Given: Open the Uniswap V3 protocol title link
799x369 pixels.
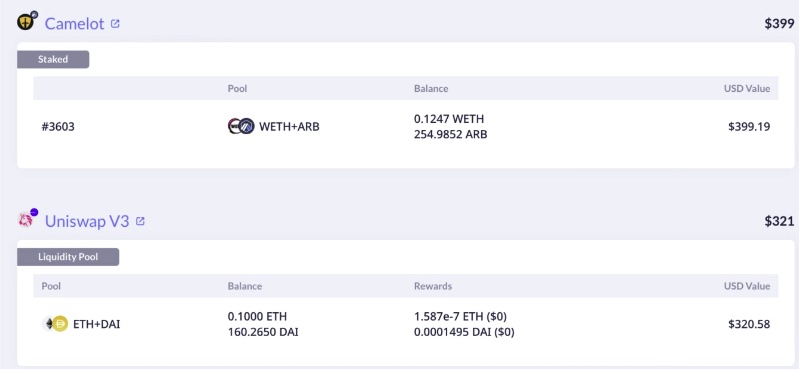Looking at the screenshot, I should coord(87,221).
